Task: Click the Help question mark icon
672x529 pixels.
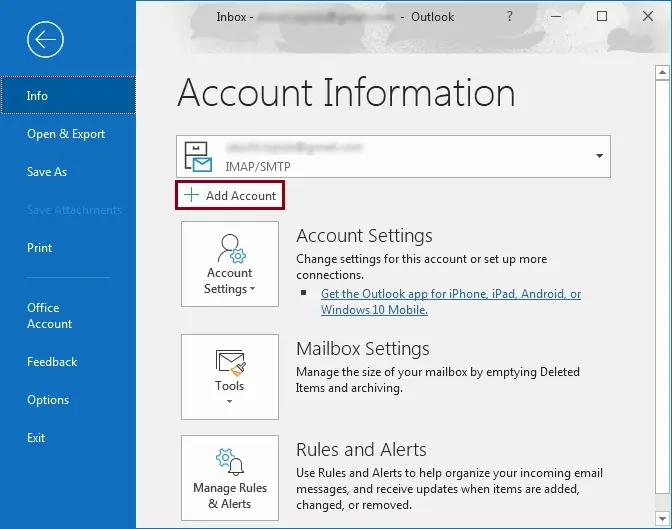Action: pyautogui.click(x=510, y=17)
